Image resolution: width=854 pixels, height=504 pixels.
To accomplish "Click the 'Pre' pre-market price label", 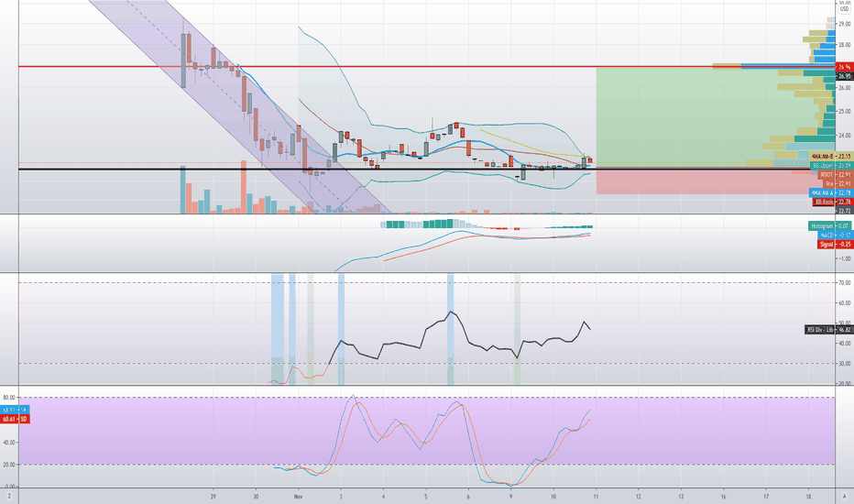I will 837,183.
